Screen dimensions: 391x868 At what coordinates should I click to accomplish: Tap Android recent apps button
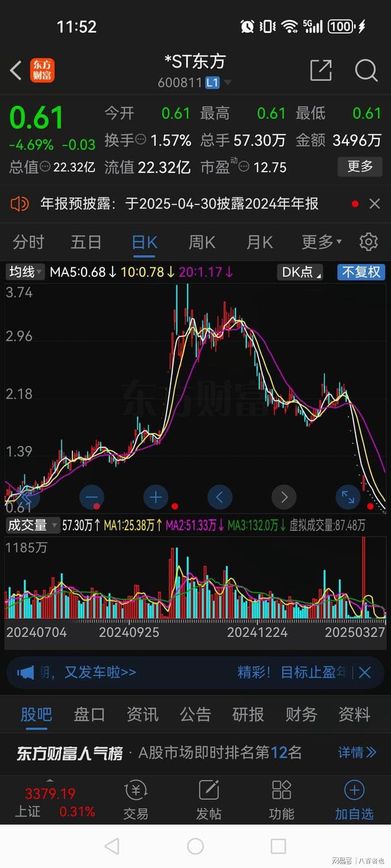tap(278, 846)
